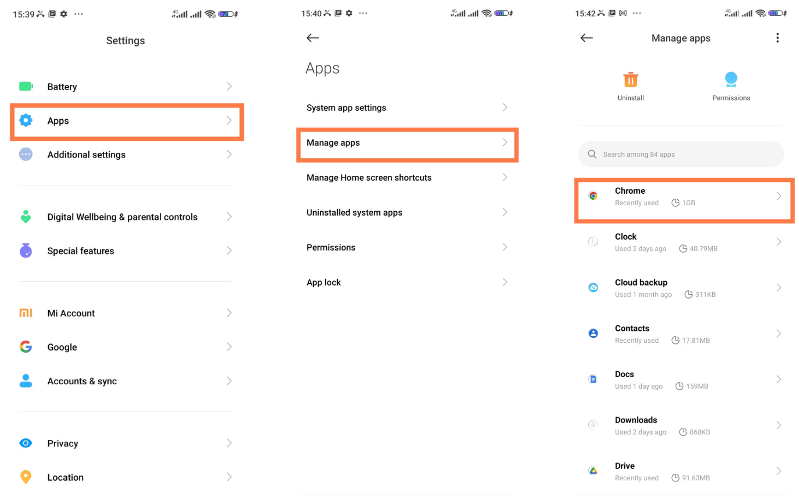Tap Drive's 91.63MB storage text
Screen dimensions: 799x499
click(696, 478)
